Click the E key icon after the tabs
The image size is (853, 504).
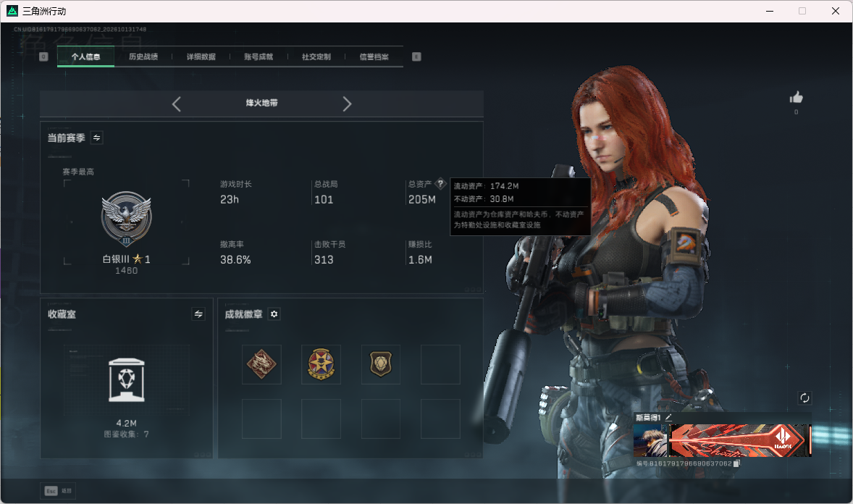point(416,56)
